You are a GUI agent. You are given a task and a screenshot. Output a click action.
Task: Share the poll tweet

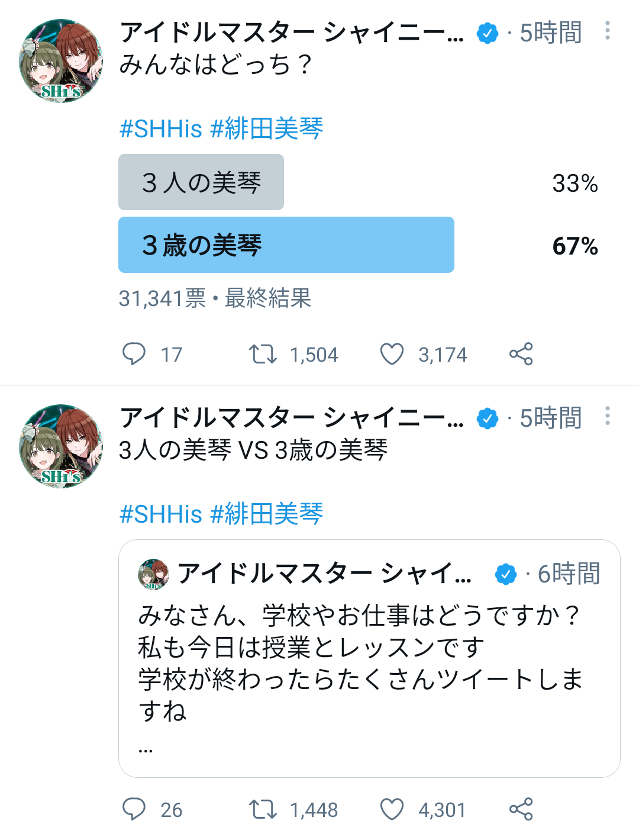tap(521, 354)
